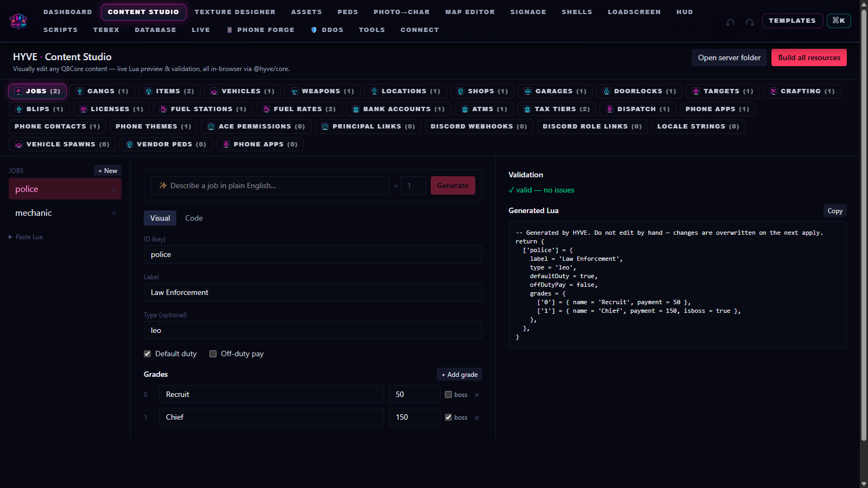The width and height of the screenshot is (868, 488).
Task: Open the Dashboard menu item
Action: point(68,12)
